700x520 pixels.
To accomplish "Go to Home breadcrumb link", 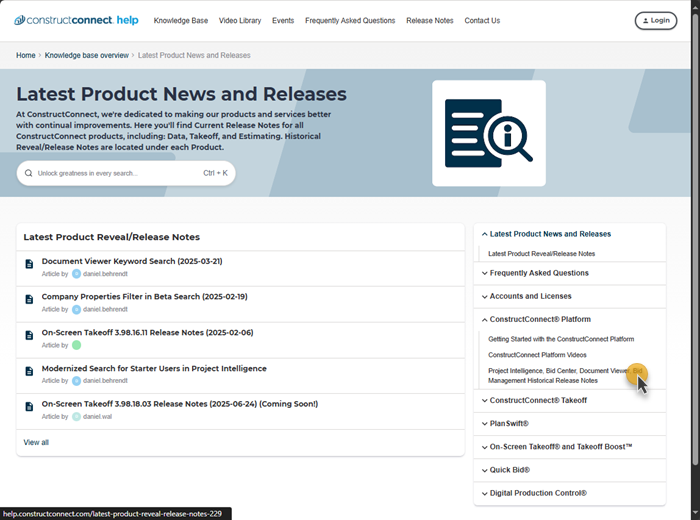I will pos(25,55).
